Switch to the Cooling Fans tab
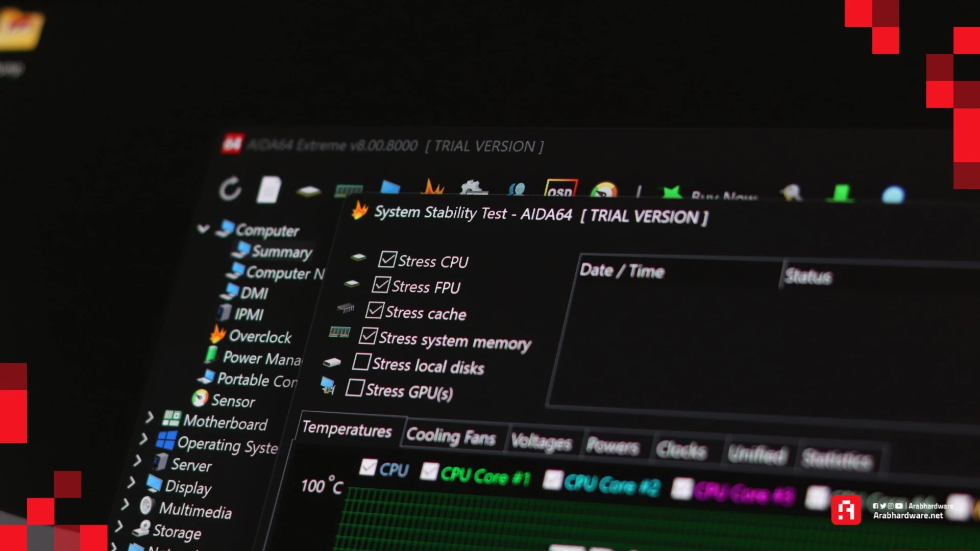This screenshot has width=980, height=551. [451, 437]
